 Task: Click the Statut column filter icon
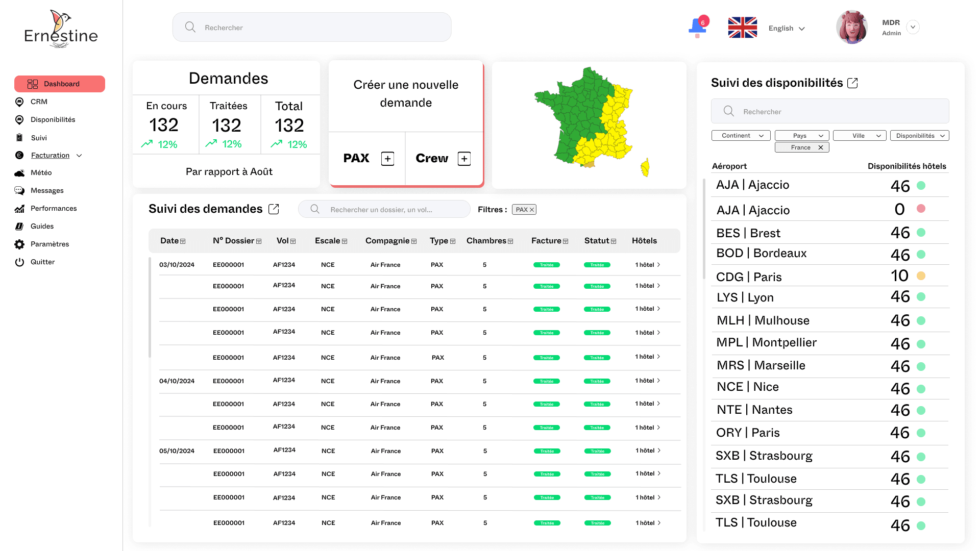pos(614,241)
